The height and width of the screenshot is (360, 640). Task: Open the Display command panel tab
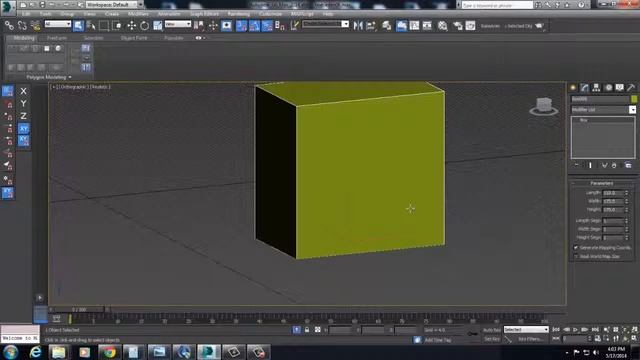point(620,87)
